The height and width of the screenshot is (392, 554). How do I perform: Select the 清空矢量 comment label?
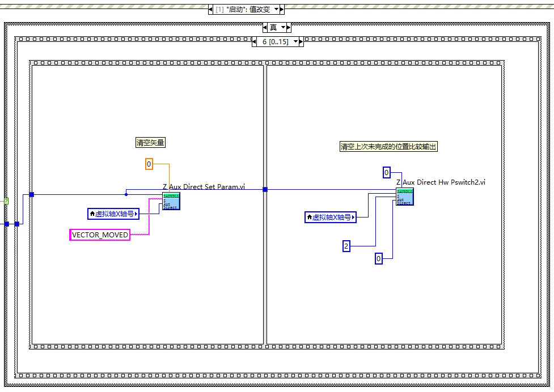pyautogui.click(x=150, y=143)
